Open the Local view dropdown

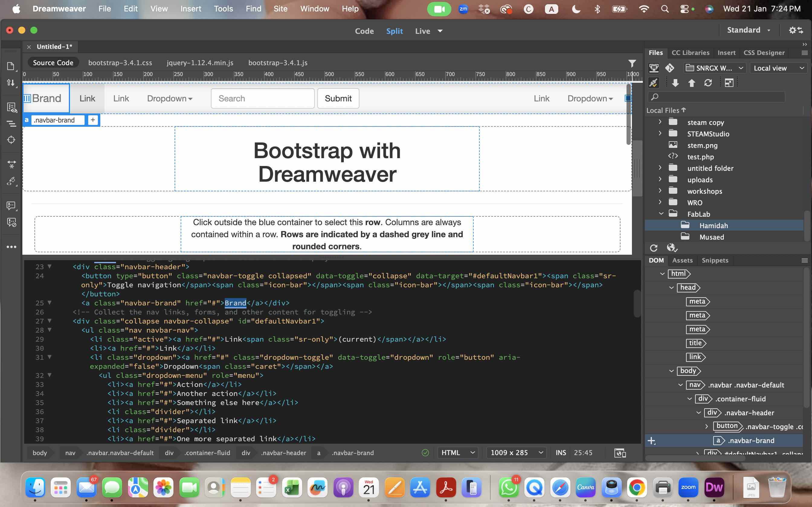(778, 68)
